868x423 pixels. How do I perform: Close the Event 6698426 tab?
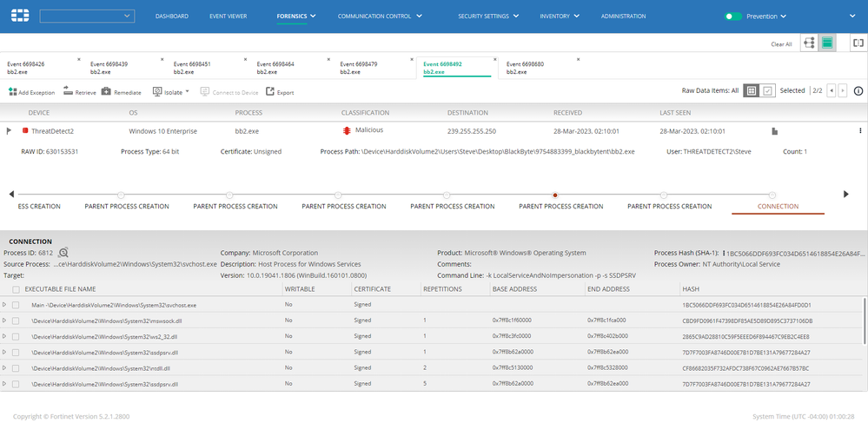(x=79, y=59)
